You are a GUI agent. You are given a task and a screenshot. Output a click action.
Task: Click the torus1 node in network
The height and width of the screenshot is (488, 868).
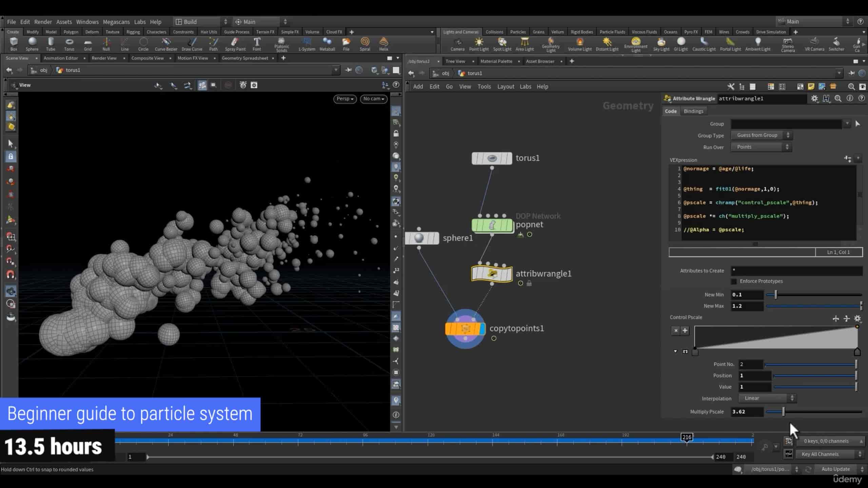coord(492,158)
